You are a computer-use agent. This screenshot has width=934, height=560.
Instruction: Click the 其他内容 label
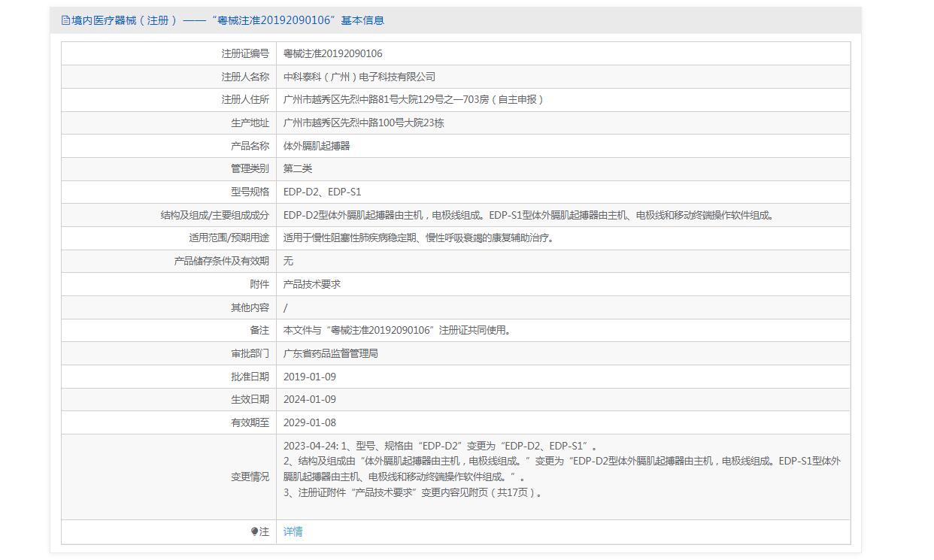pos(250,307)
